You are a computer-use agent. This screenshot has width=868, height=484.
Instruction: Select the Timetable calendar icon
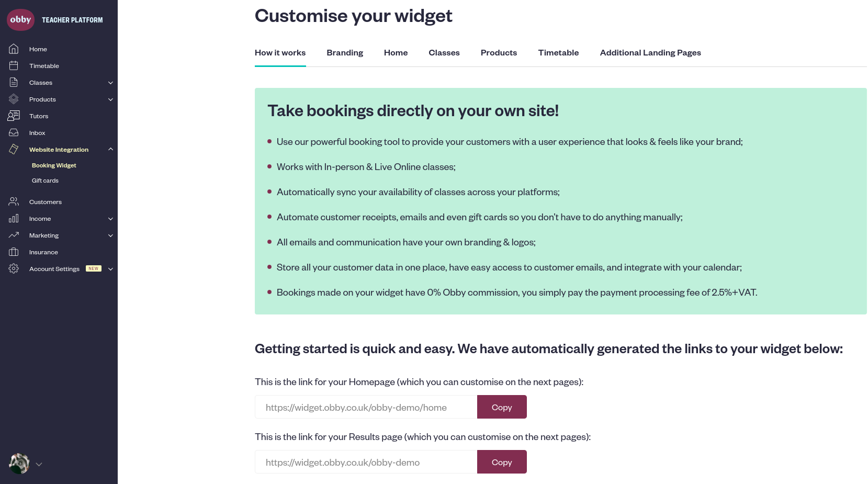[14, 65]
